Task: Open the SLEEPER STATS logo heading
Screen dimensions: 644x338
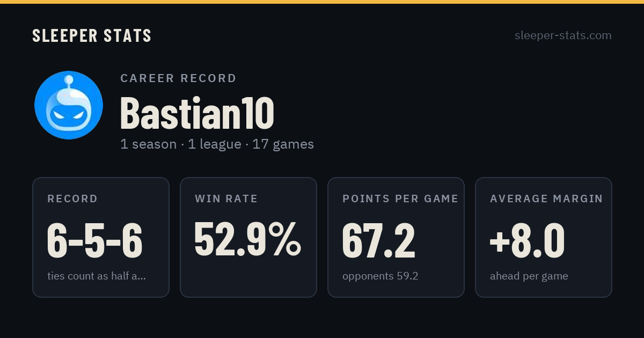Action: [92, 35]
